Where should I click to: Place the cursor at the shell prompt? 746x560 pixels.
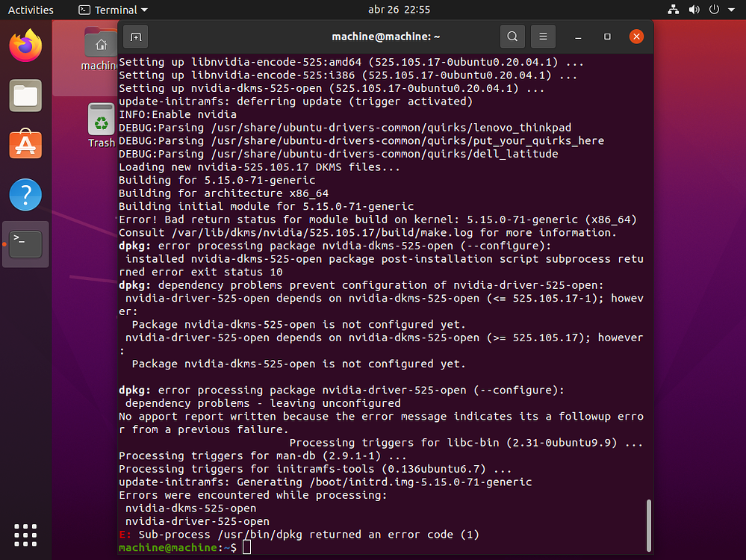(x=246, y=547)
